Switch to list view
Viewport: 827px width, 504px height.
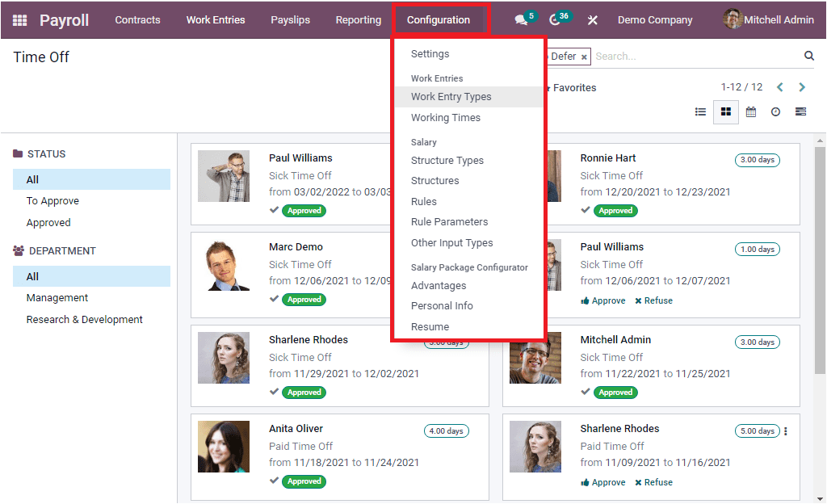point(700,111)
